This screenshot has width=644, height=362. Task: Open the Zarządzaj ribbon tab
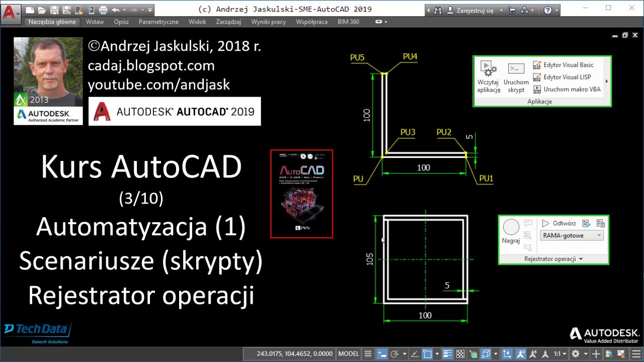coord(228,22)
